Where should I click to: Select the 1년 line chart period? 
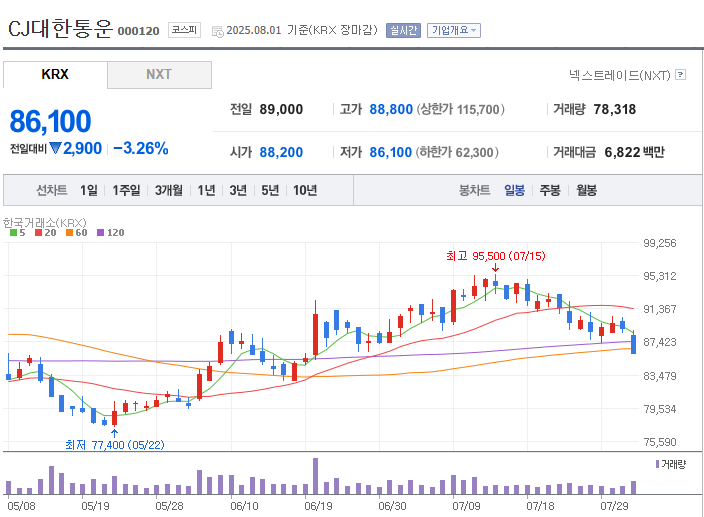click(207, 190)
